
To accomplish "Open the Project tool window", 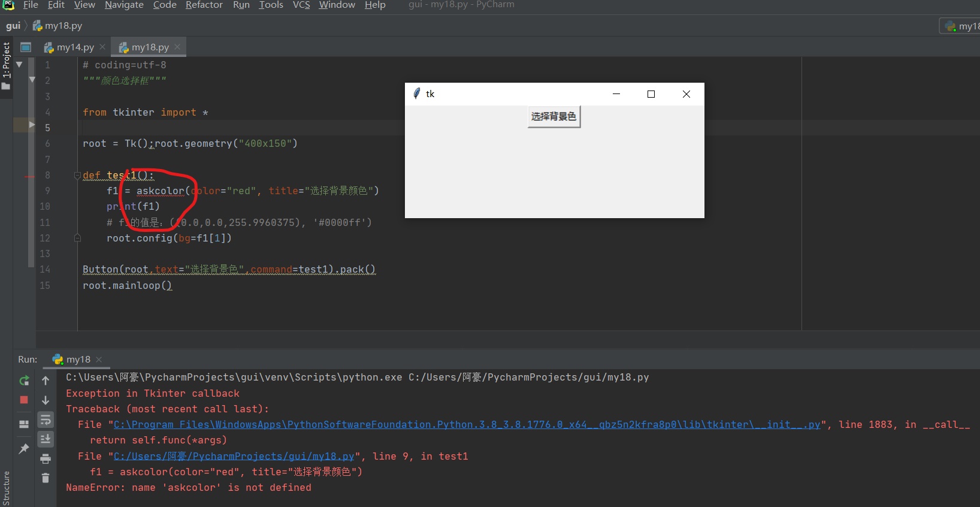I will click(x=6, y=66).
